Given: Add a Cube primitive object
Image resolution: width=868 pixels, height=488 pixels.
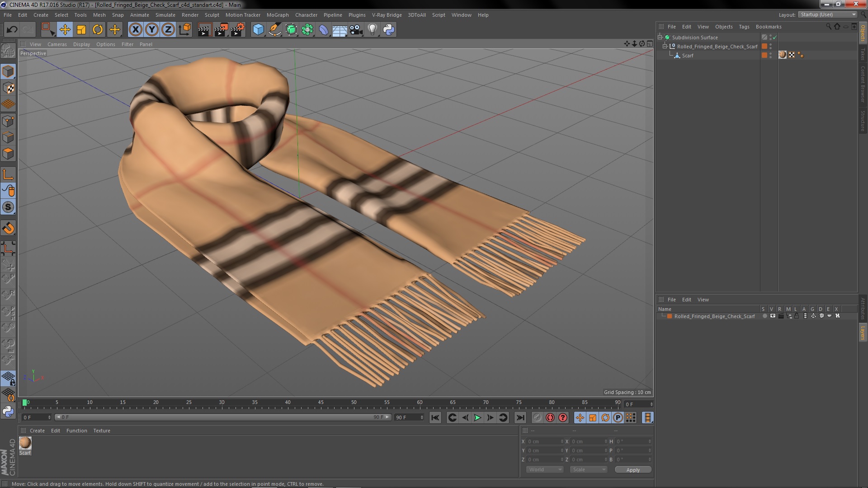Looking at the screenshot, I should click(x=258, y=30).
